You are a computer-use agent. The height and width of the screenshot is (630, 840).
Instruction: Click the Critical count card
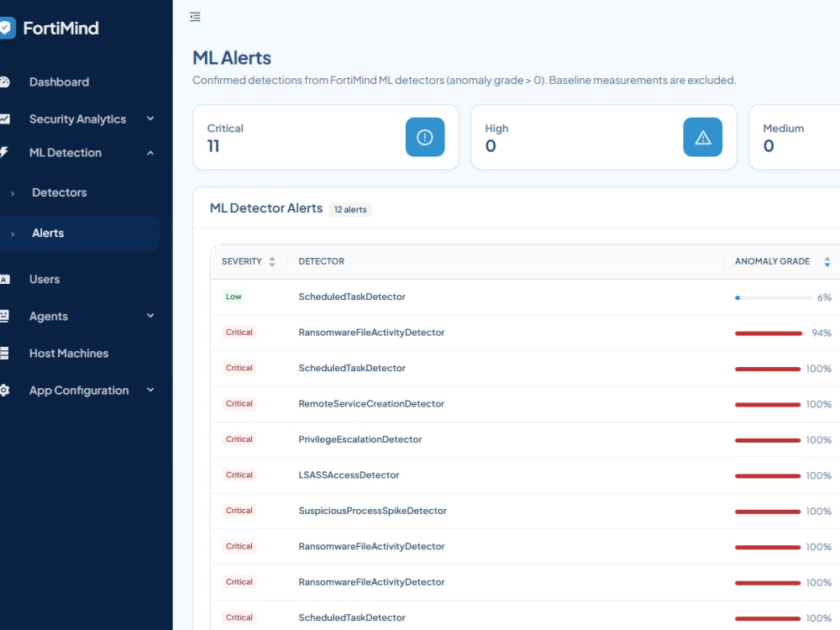326,137
